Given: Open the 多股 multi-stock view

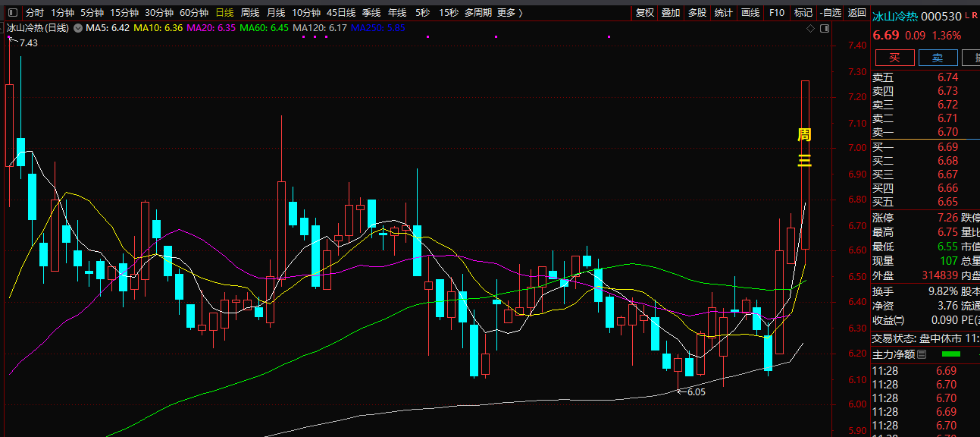Looking at the screenshot, I should click(697, 12).
